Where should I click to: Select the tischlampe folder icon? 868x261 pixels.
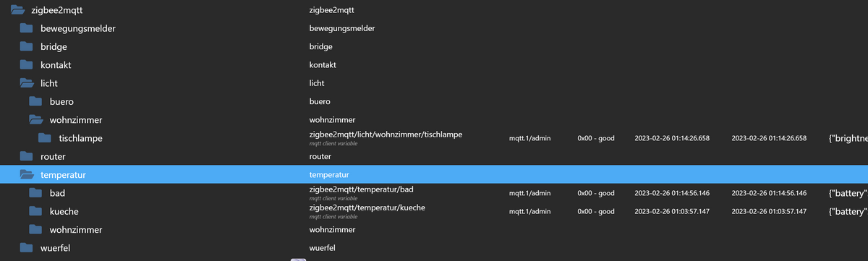click(x=45, y=138)
